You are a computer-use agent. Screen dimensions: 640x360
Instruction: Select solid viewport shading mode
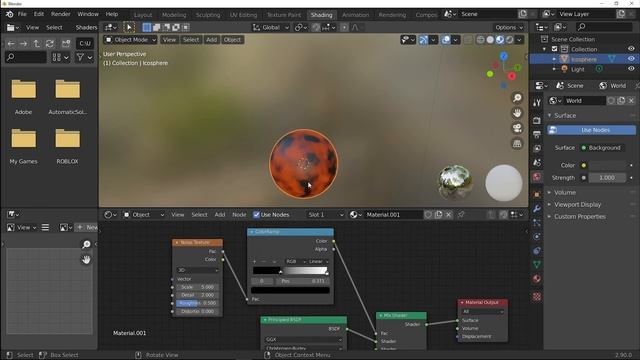point(490,40)
